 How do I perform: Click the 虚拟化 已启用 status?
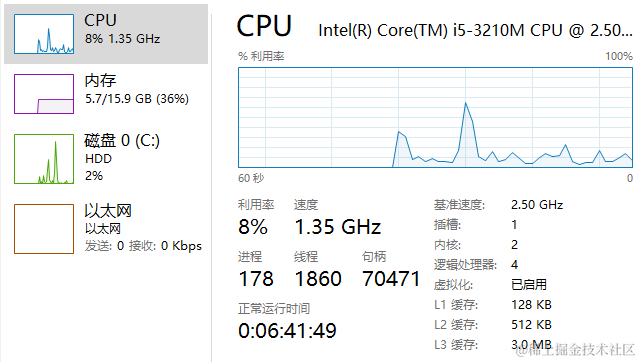[529, 284]
